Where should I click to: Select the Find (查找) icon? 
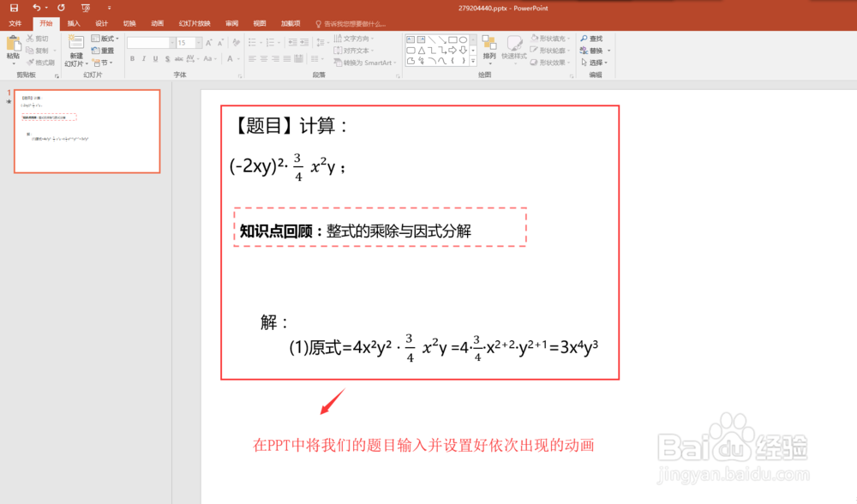point(594,38)
